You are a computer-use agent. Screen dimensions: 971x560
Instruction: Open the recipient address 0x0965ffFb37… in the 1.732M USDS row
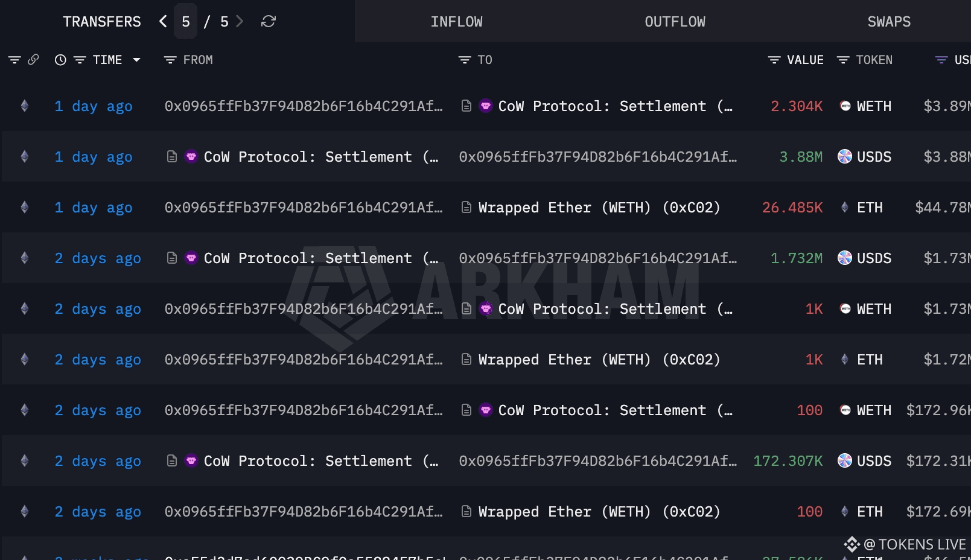point(598,258)
